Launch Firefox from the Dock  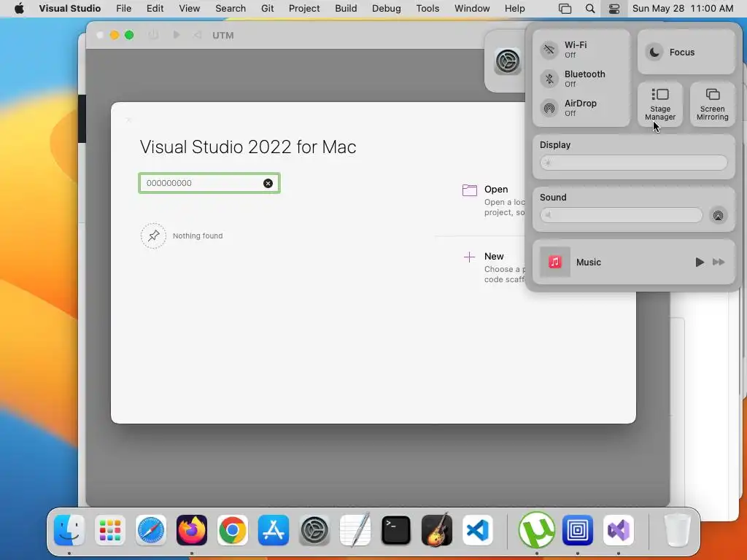click(192, 530)
